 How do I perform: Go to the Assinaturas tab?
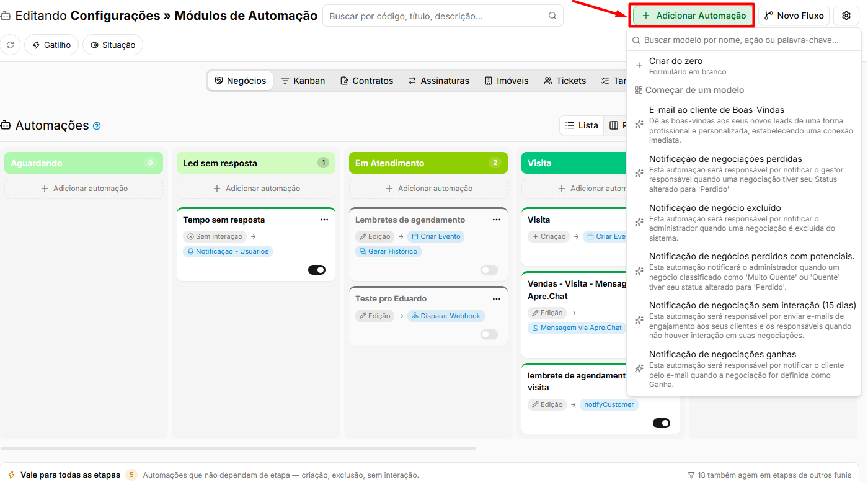[438, 81]
